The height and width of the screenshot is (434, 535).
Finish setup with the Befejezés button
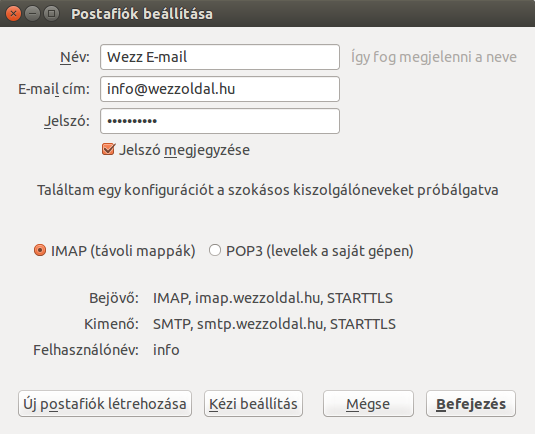[x=471, y=404]
